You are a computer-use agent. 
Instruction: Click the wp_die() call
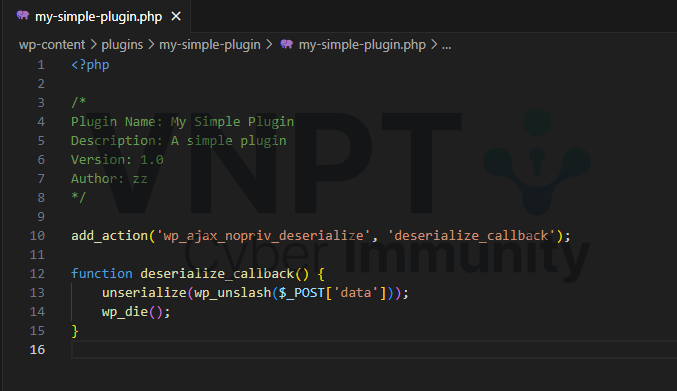136,312
